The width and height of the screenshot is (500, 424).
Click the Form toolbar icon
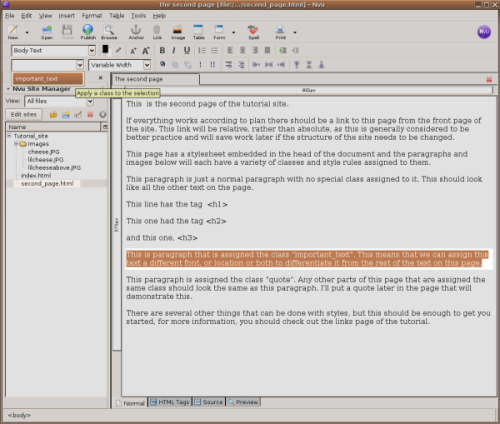tap(219, 32)
